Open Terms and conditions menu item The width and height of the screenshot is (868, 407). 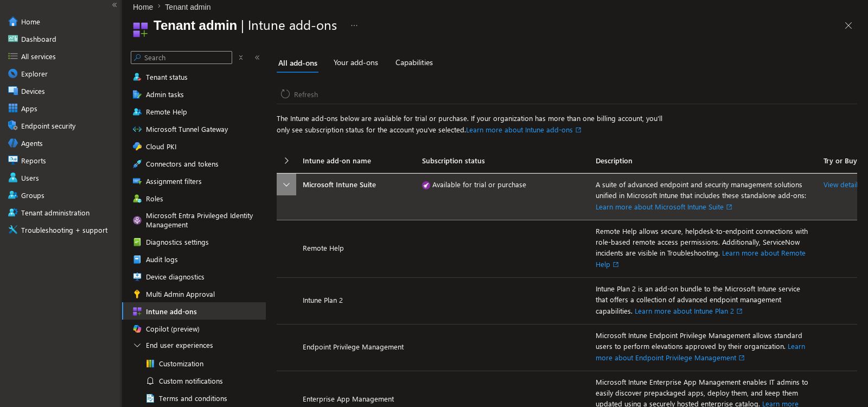[194, 398]
